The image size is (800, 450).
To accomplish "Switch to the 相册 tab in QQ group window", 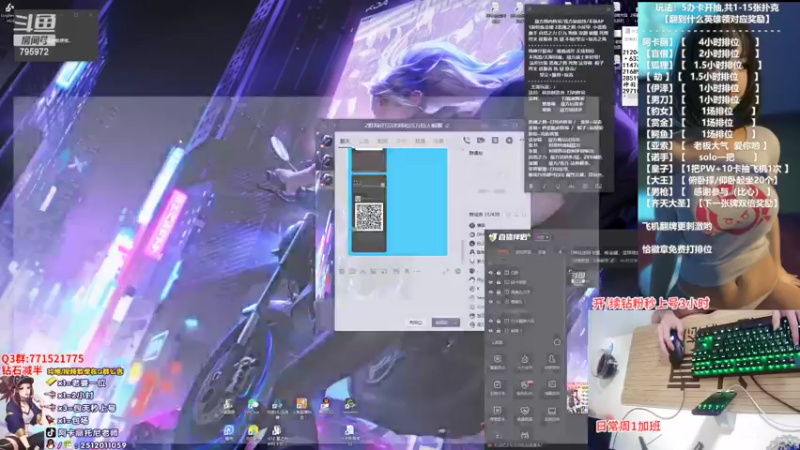I will (383, 141).
